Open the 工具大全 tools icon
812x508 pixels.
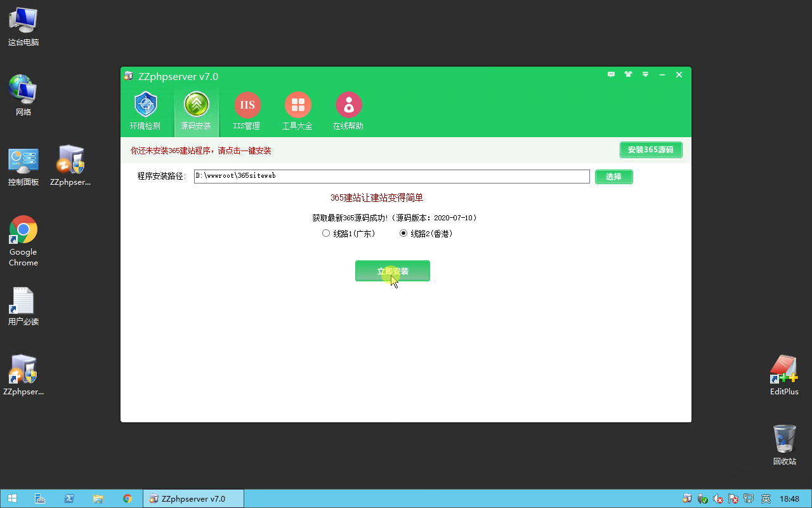(298, 112)
